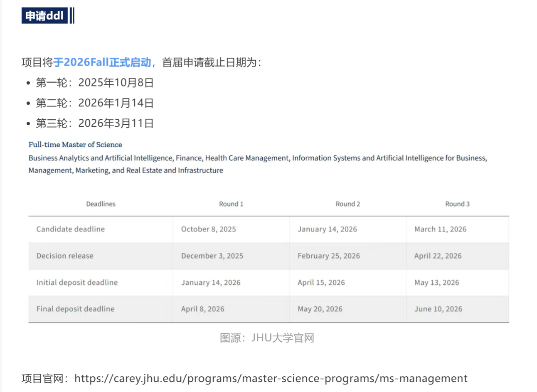Screen dimensions: 537x392
Task: Select the Candidate deadline row label
Action: click(x=71, y=229)
